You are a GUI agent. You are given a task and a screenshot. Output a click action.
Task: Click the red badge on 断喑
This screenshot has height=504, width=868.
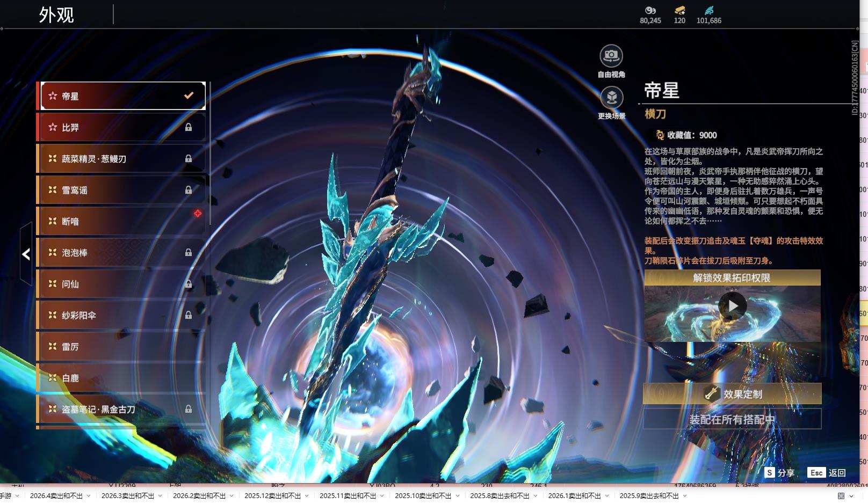198,213
